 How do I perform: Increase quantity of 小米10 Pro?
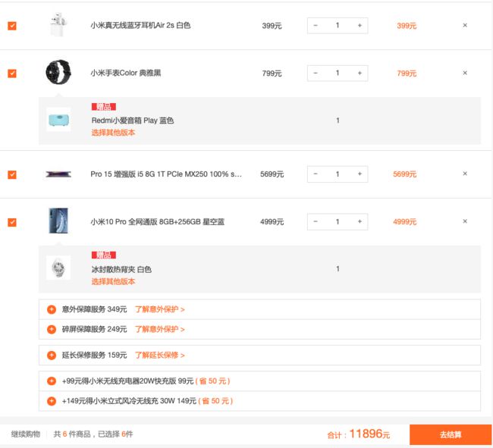pos(360,221)
